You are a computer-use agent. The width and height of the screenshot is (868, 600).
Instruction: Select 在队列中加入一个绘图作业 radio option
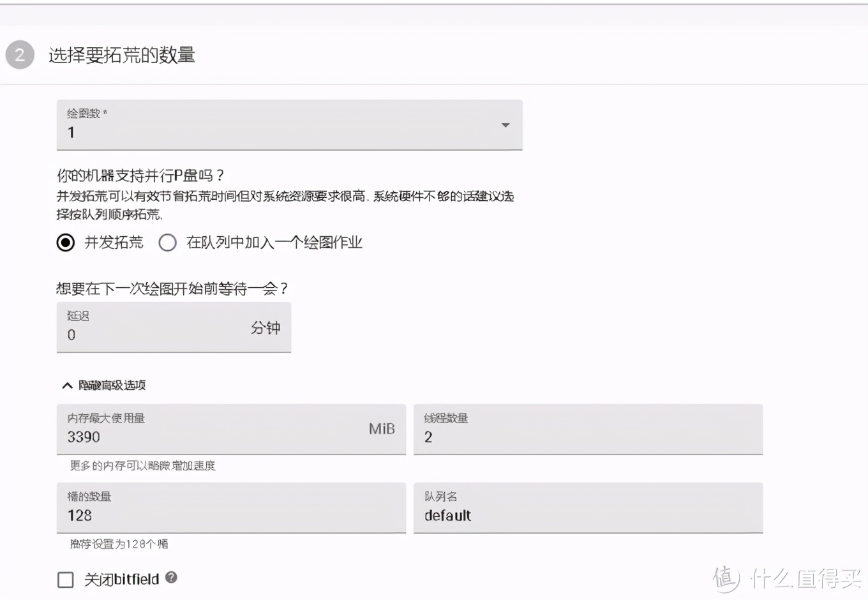(x=168, y=243)
